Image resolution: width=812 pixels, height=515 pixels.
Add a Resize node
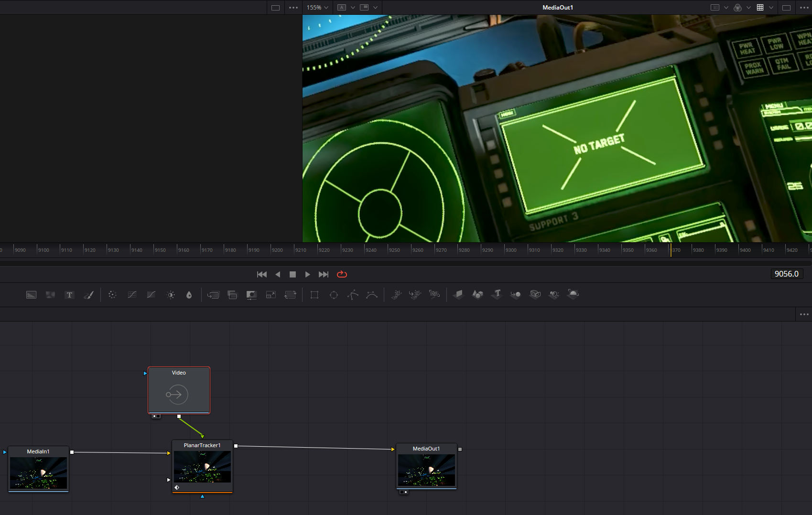pos(271,295)
